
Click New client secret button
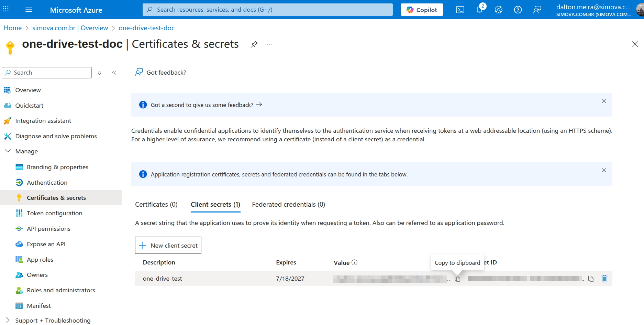pos(168,245)
